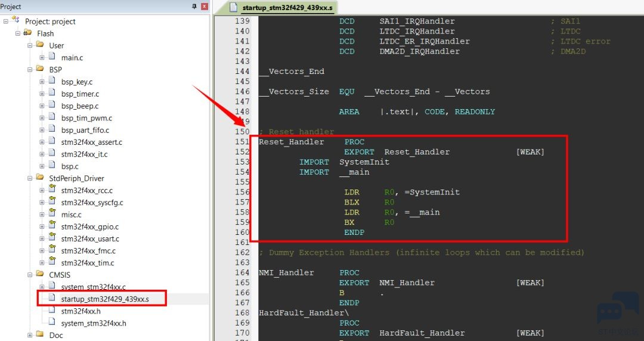
Task: Select startup_stm32f429_439xx.s in tree
Action: 105,299
